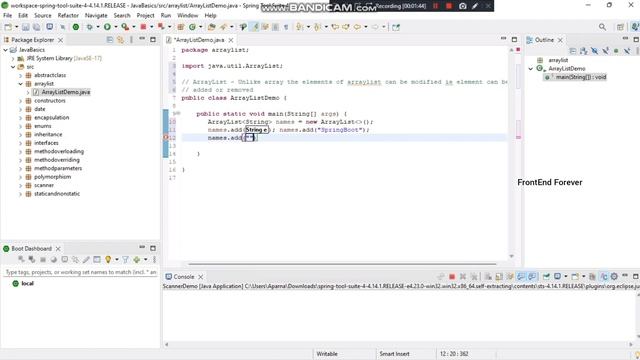
Task: Collapse the src folder node
Action: (x=13, y=67)
